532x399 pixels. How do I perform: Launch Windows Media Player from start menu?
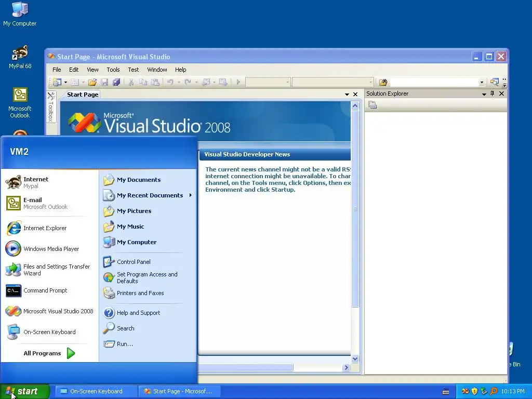point(49,249)
